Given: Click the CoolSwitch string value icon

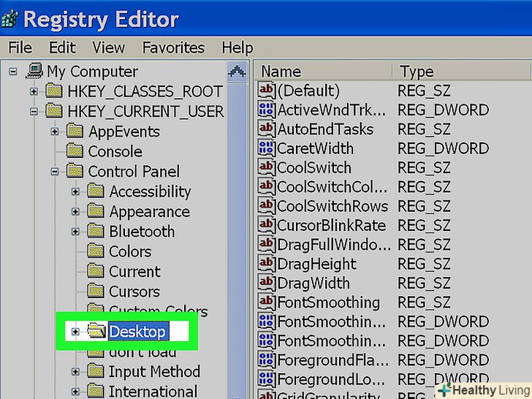Looking at the screenshot, I should (266, 167).
